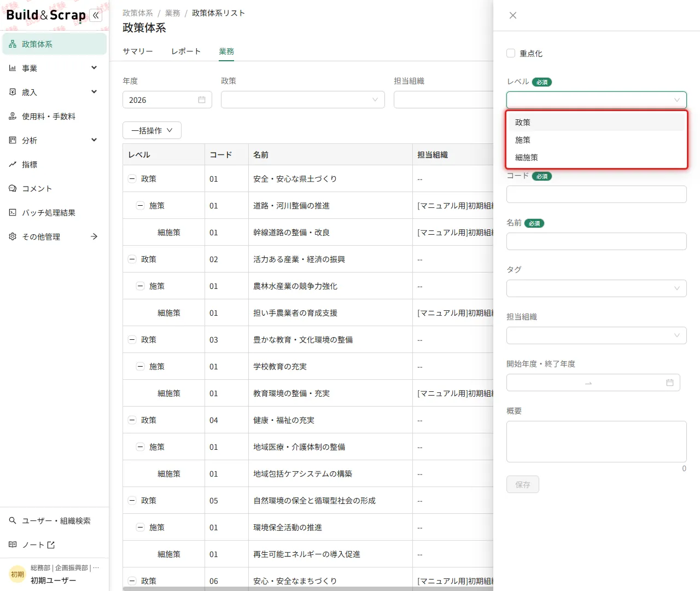Viewport: 700px width, 591px height.
Task: Go to 業務 breadcrumb link
Action: [172, 13]
